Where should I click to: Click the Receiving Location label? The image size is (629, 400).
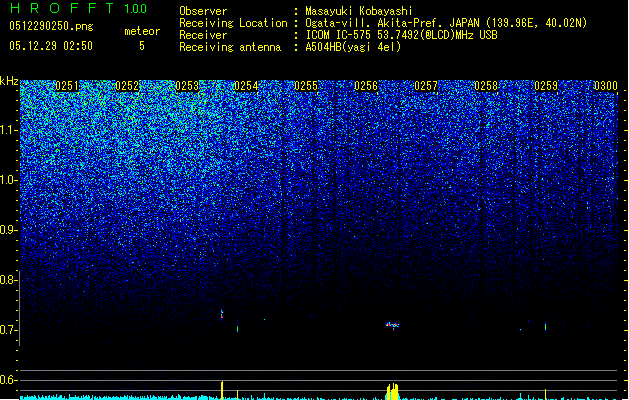pos(233,23)
